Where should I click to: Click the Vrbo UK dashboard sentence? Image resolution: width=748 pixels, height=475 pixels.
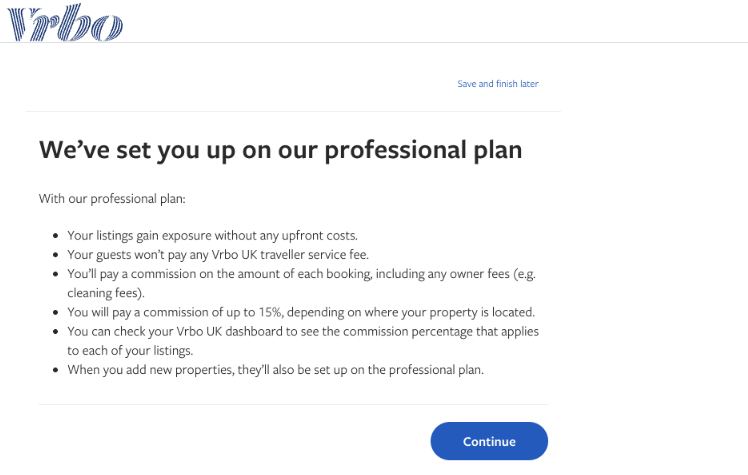pos(303,331)
